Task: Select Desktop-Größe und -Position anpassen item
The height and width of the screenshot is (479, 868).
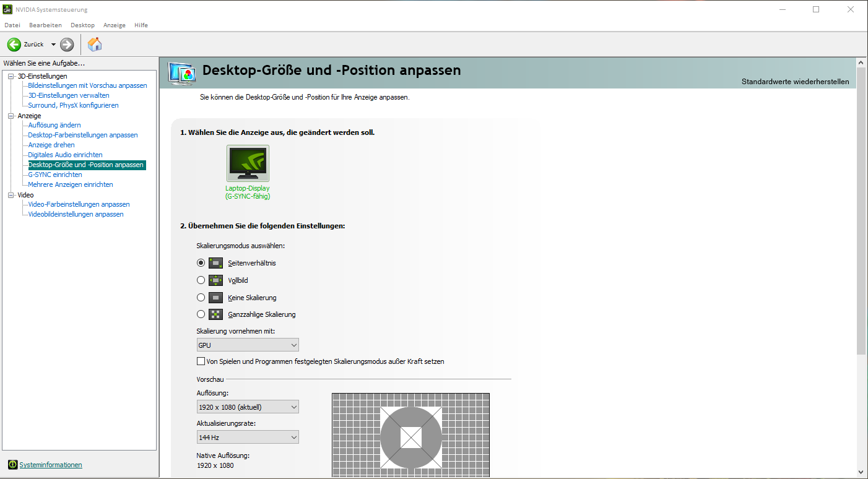Action: point(87,165)
